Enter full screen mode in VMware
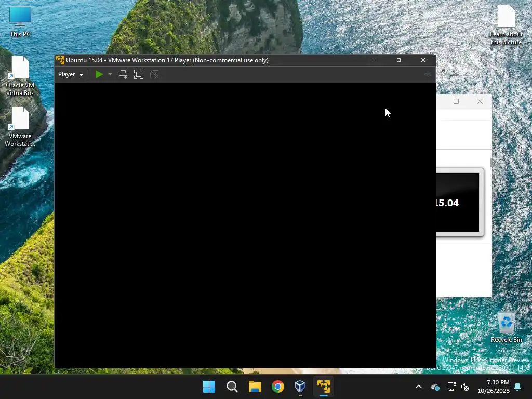532x399 pixels. [139, 74]
